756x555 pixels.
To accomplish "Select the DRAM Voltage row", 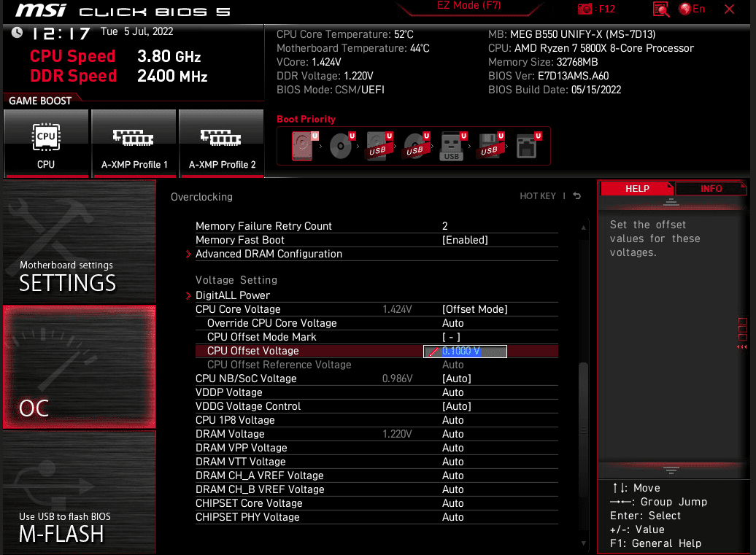I will coord(377,434).
